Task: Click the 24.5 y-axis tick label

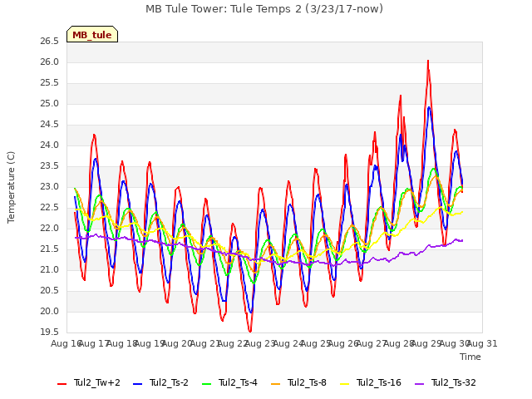Action: click(x=50, y=125)
